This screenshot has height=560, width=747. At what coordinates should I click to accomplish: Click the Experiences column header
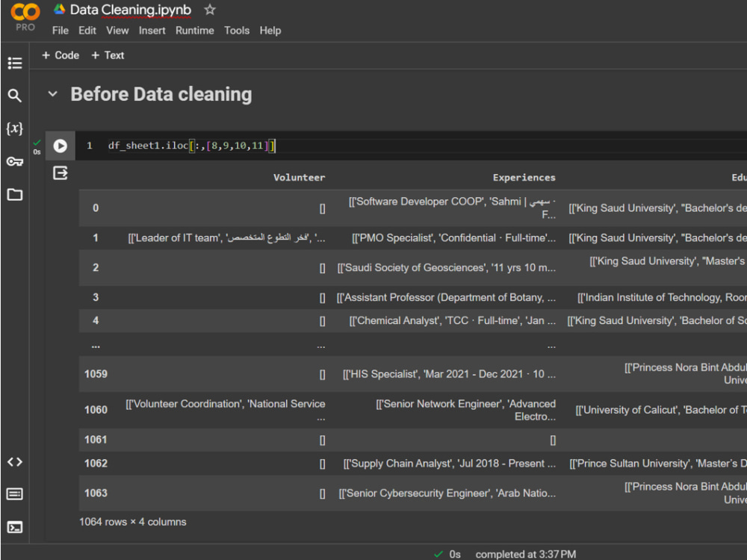(x=524, y=178)
